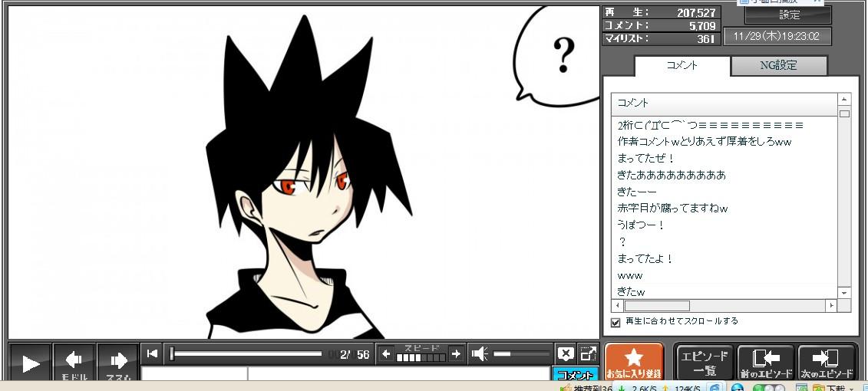Enter fullscreen mode

click(x=588, y=353)
